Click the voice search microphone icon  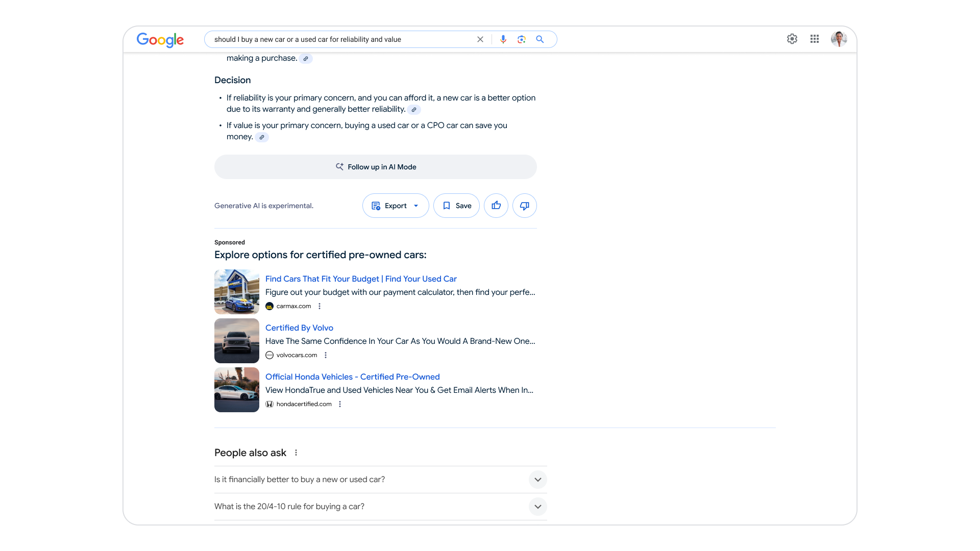(x=503, y=39)
